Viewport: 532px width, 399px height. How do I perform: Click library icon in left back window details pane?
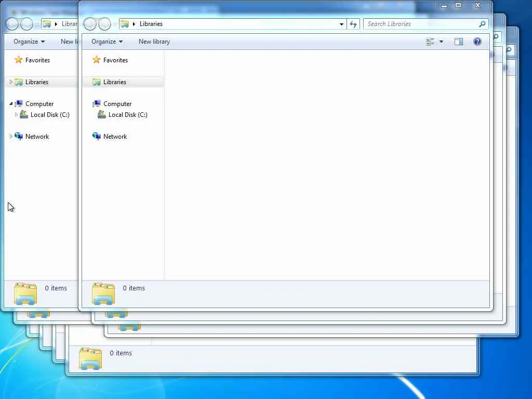click(x=25, y=294)
